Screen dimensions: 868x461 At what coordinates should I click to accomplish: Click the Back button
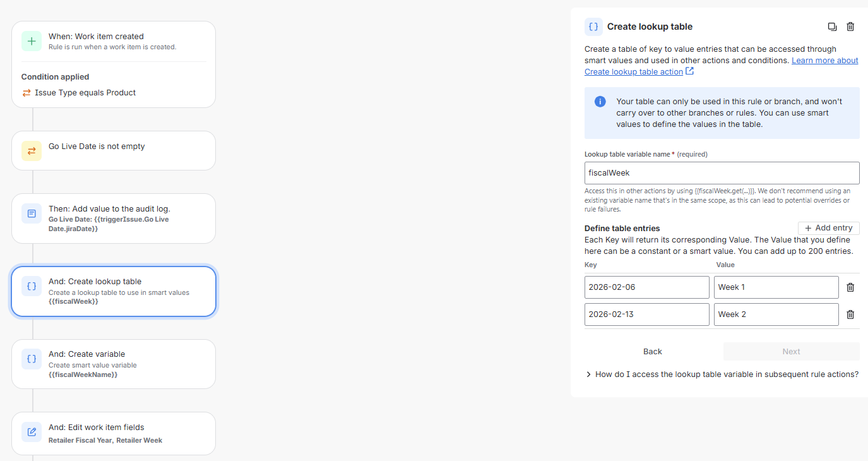[x=653, y=352]
